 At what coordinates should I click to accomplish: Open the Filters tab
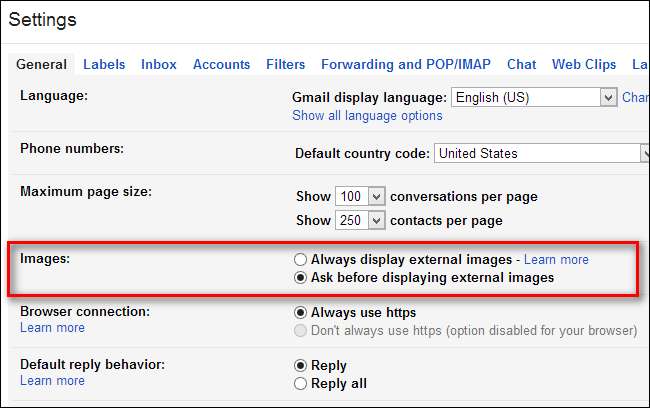[285, 64]
